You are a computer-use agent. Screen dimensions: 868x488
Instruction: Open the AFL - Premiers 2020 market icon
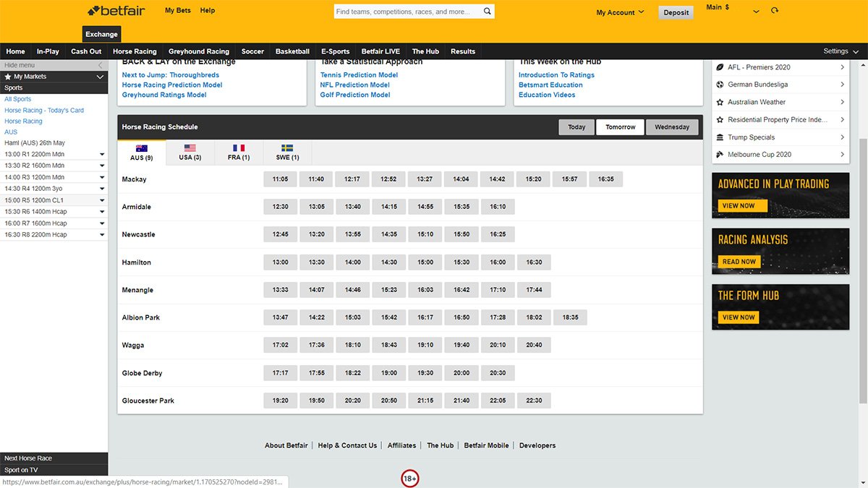pyautogui.click(x=718, y=67)
